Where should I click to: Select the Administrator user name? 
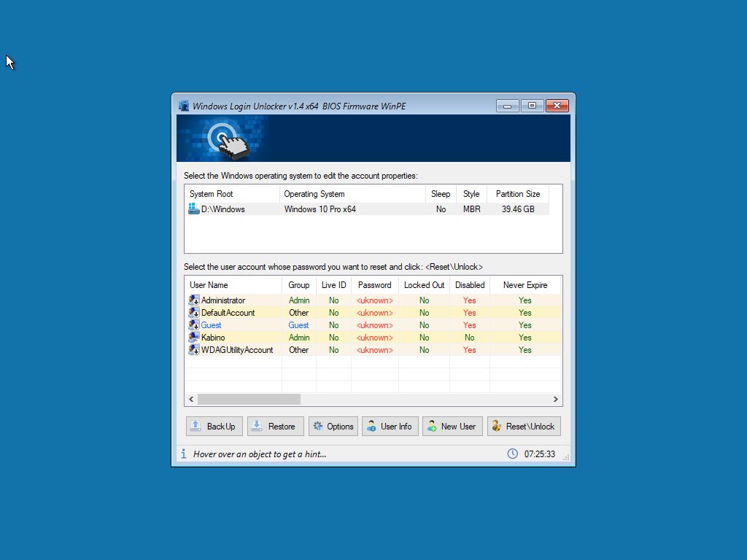pyautogui.click(x=223, y=300)
